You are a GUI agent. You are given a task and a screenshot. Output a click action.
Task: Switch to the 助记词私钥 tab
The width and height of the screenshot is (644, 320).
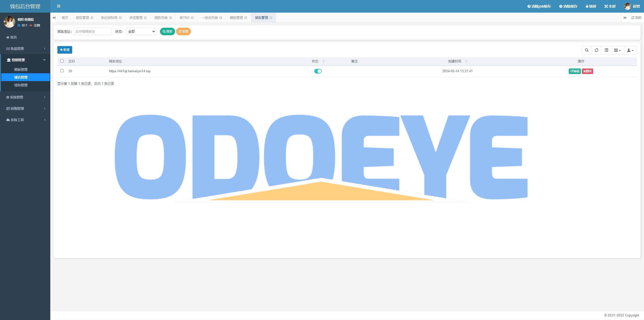(109, 18)
